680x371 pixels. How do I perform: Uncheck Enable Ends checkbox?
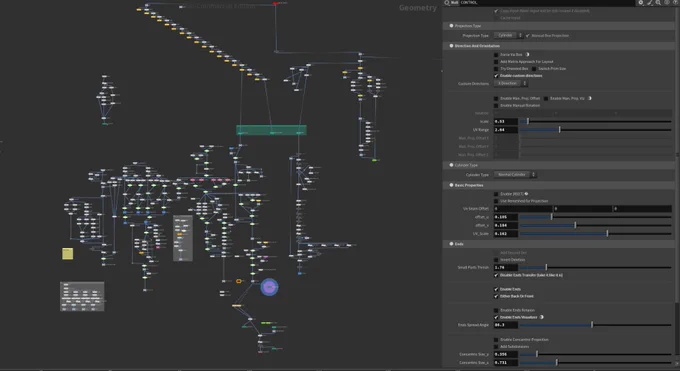coord(496,289)
